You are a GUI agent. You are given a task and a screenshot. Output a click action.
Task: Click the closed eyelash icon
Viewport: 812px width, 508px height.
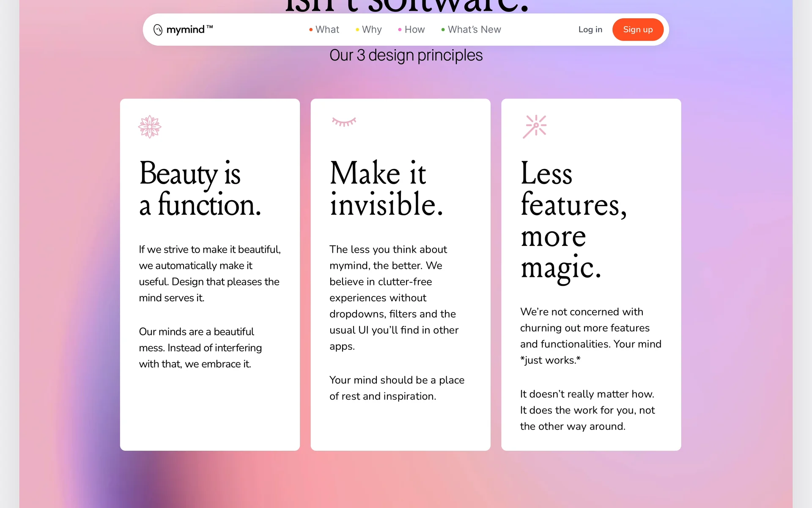click(x=344, y=122)
